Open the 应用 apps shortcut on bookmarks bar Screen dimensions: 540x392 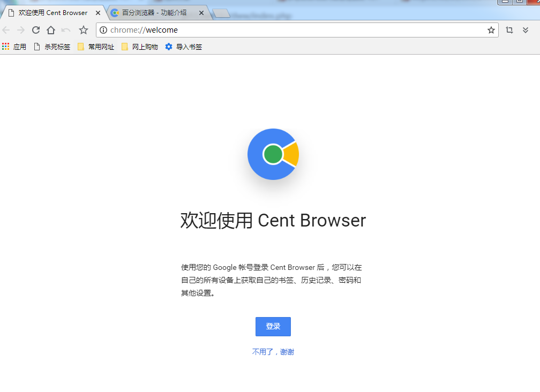(x=14, y=47)
